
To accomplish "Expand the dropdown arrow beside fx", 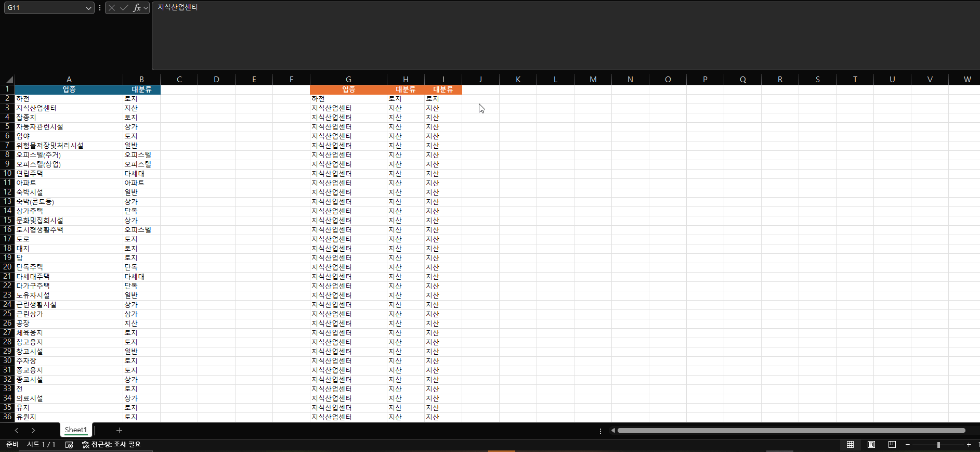I will (146, 8).
